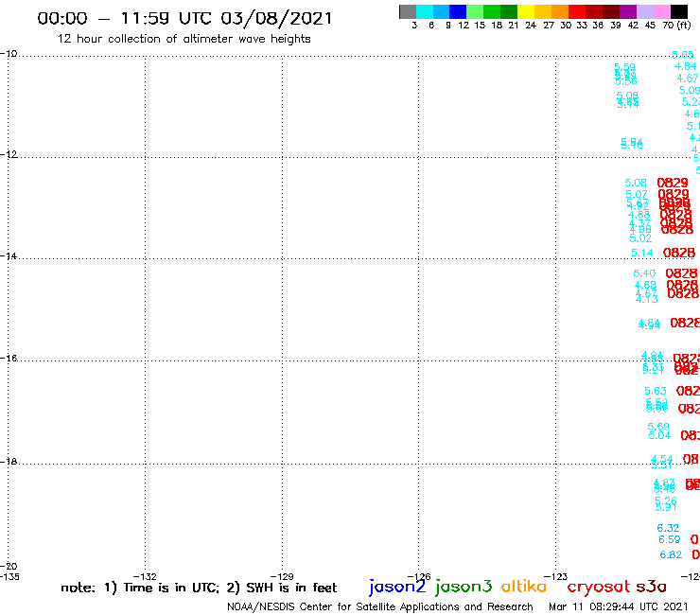Click the wave height value '5.63'
This screenshot has width=700, height=615.
(x=656, y=391)
